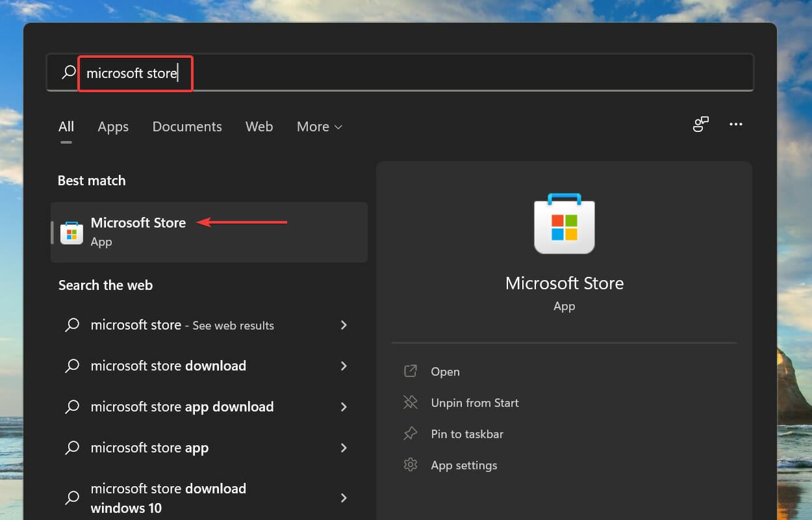Expand the 'microsoft store download' search suggestion

click(x=344, y=366)
